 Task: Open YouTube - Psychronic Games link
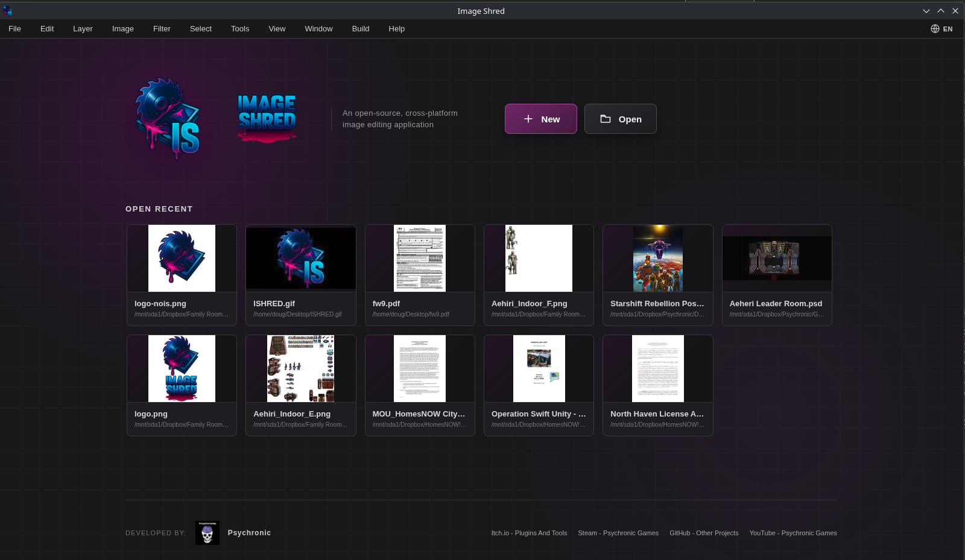coord(793,533)
